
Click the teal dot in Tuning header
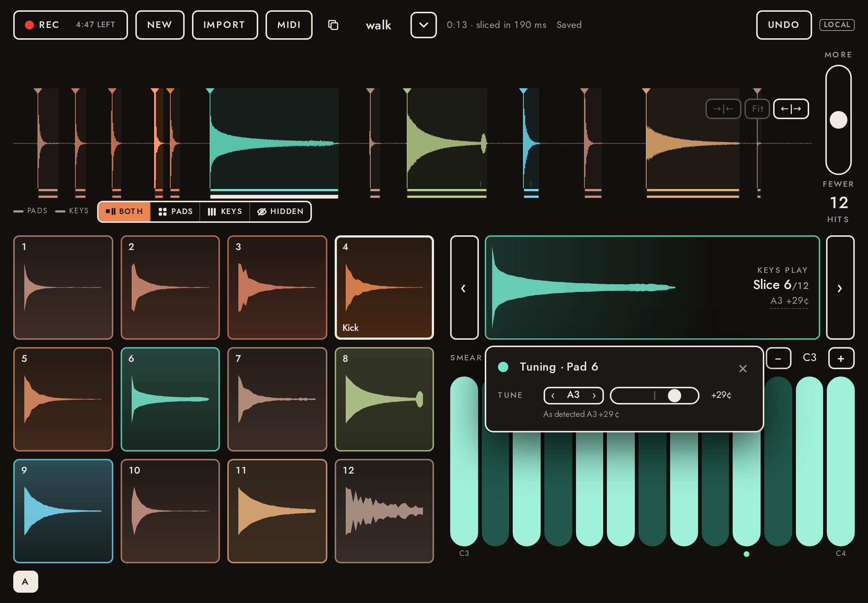pyautogui.click(x=503, y=367)
